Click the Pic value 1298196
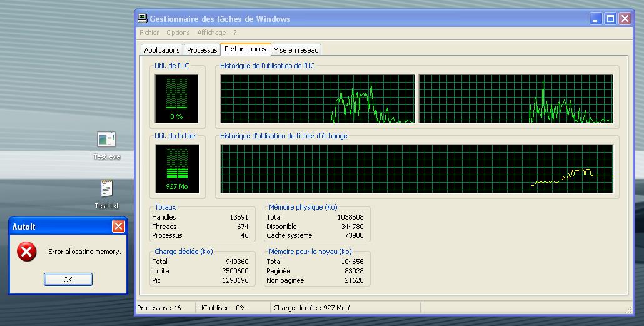Viewport: 644px width, 326px height. click(x=235, y=280)
